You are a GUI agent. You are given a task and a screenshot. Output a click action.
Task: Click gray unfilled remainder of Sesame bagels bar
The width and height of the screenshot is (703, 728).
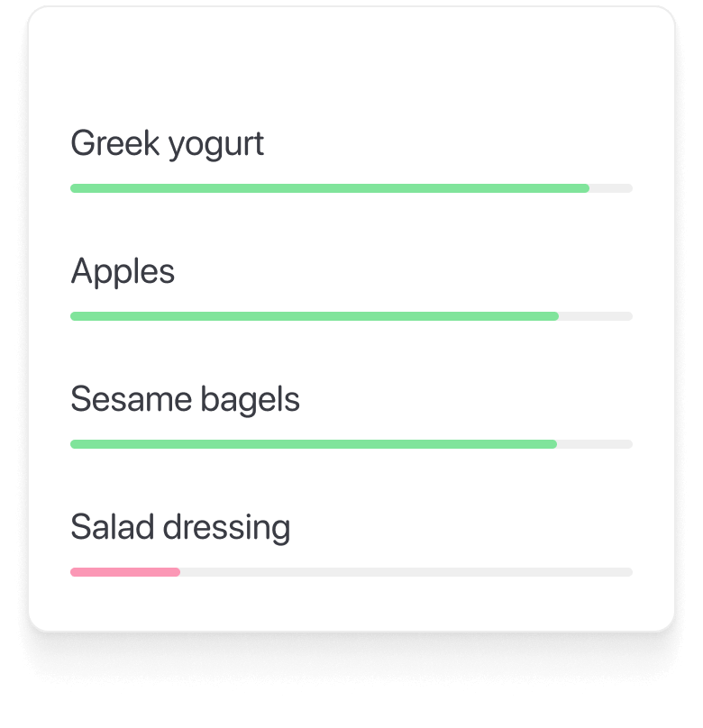pos(595,444)
